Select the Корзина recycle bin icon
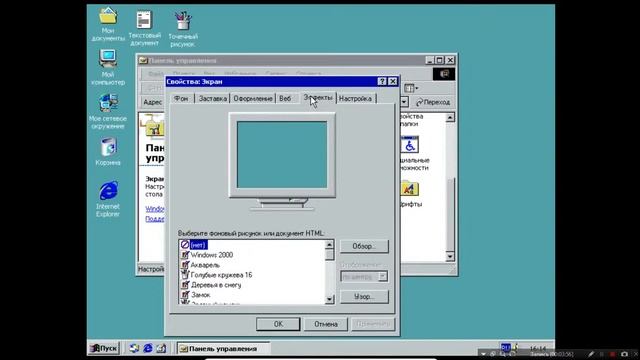This screenshot has height=360, width=640. coord(108,147)
